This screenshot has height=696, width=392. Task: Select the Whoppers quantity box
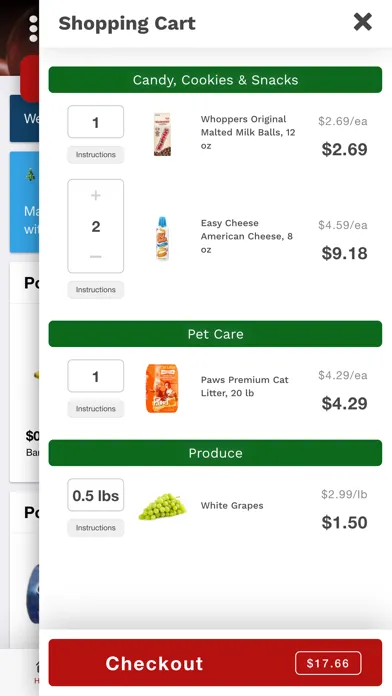pos(95,122)
